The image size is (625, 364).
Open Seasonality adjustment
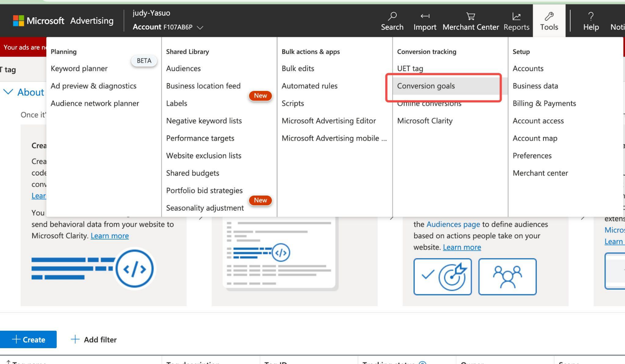(x=205, y=208)
